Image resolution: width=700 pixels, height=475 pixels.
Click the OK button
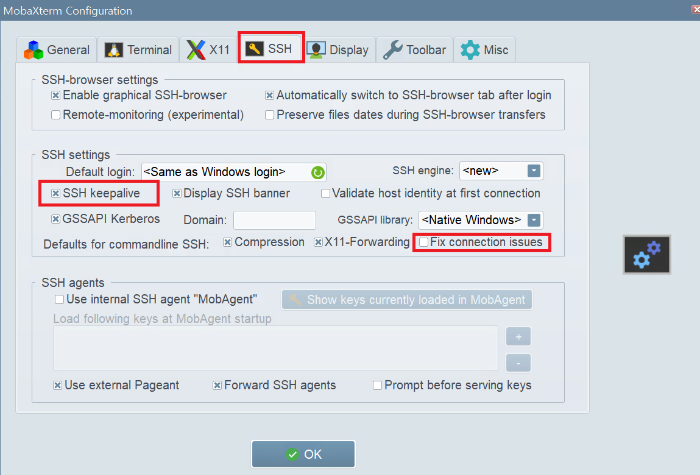[303, 454]
